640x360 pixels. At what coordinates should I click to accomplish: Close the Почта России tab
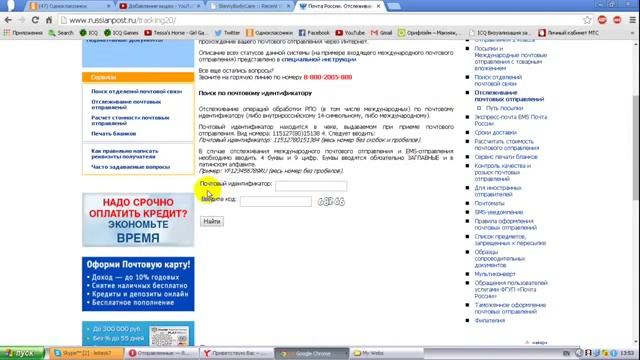[x=378, y=6]
